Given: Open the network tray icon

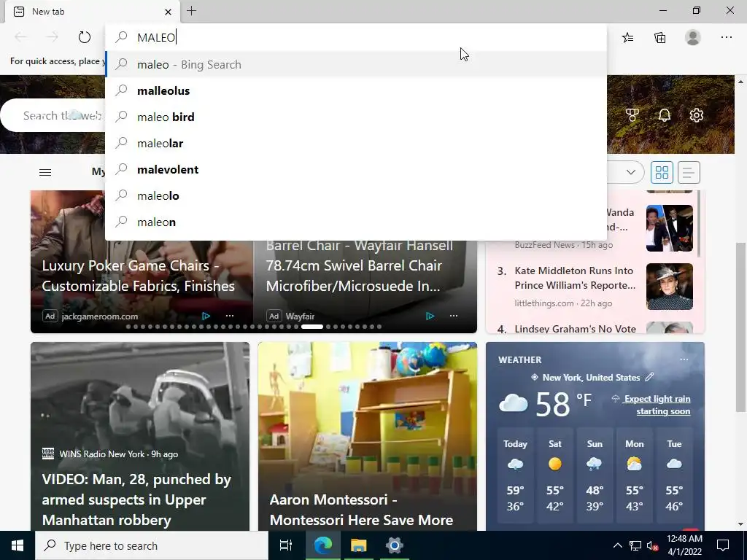Looking at the screenshot, I should 635,545.
